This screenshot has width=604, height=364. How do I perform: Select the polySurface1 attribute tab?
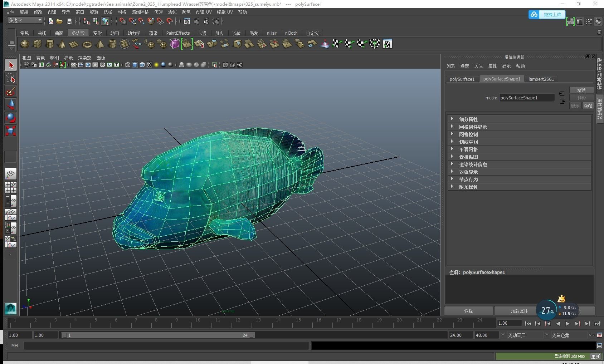click(x=462, y=79)
